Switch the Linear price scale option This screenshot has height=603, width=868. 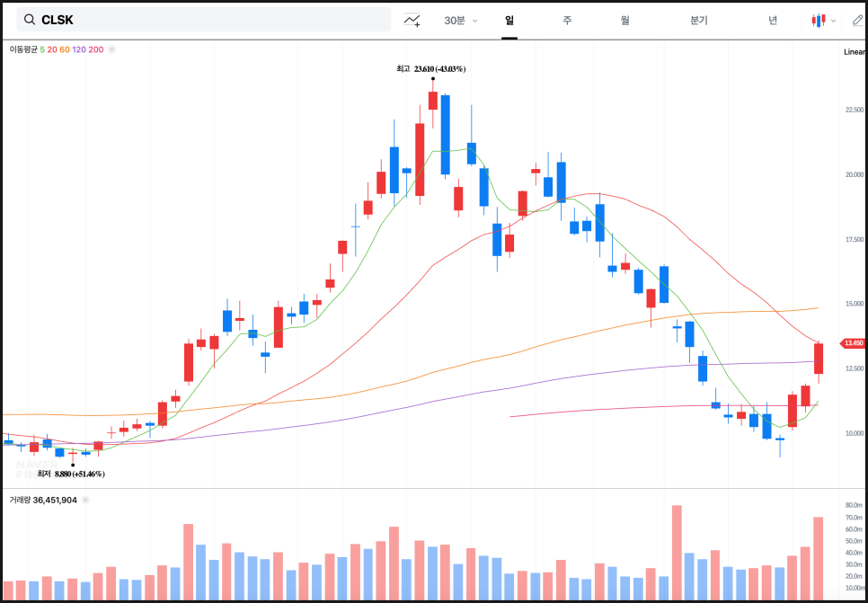(854, 51)
